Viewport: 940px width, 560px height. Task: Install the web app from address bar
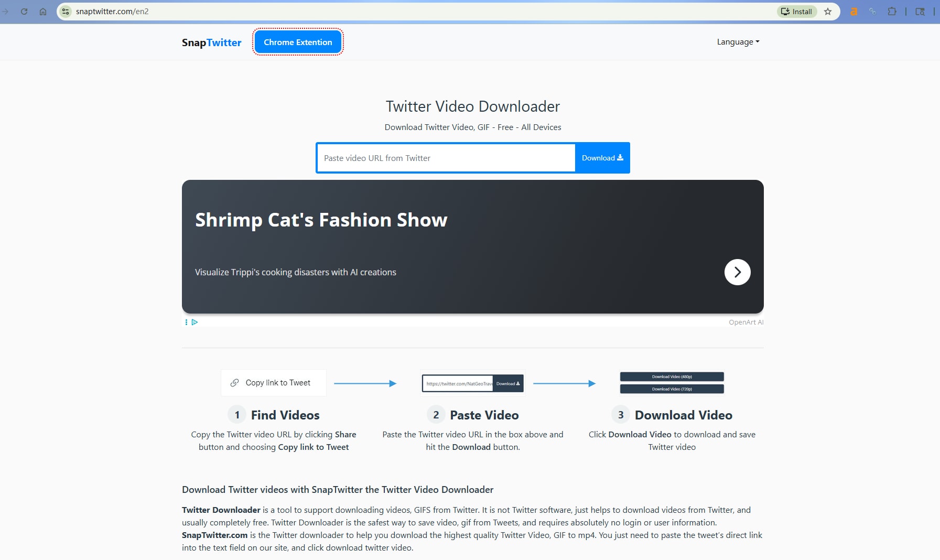(x=797, y=12)
